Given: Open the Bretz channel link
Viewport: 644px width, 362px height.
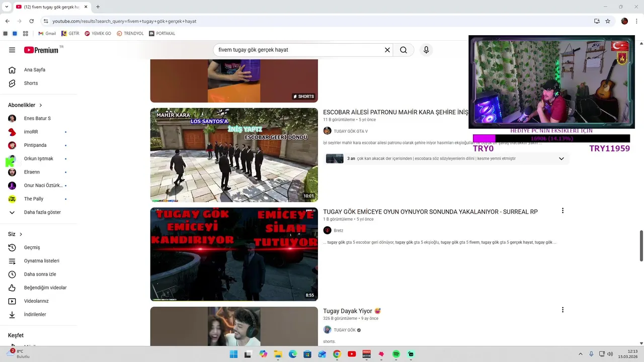Looking at the screenshot, I should coord(339,231).
